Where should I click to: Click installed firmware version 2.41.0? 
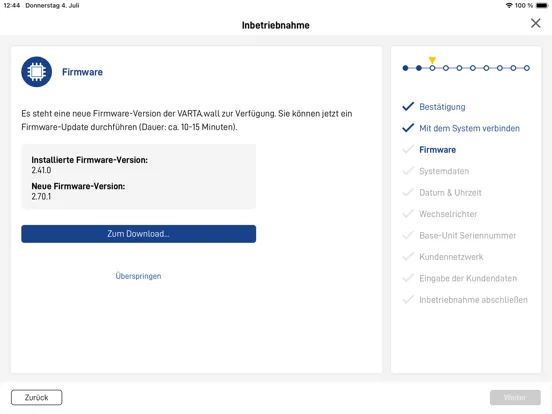pyautogui.click(x=41, y=170)
